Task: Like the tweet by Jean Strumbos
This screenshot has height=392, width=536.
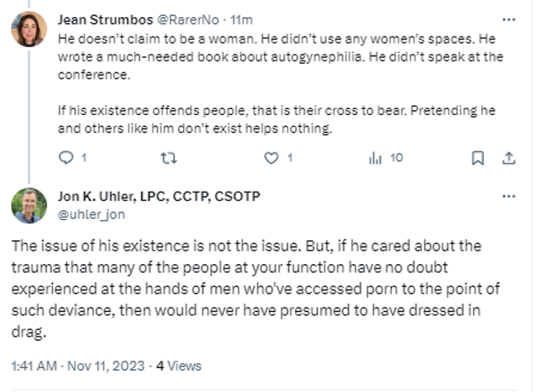Action: click(x=272, y=158)
